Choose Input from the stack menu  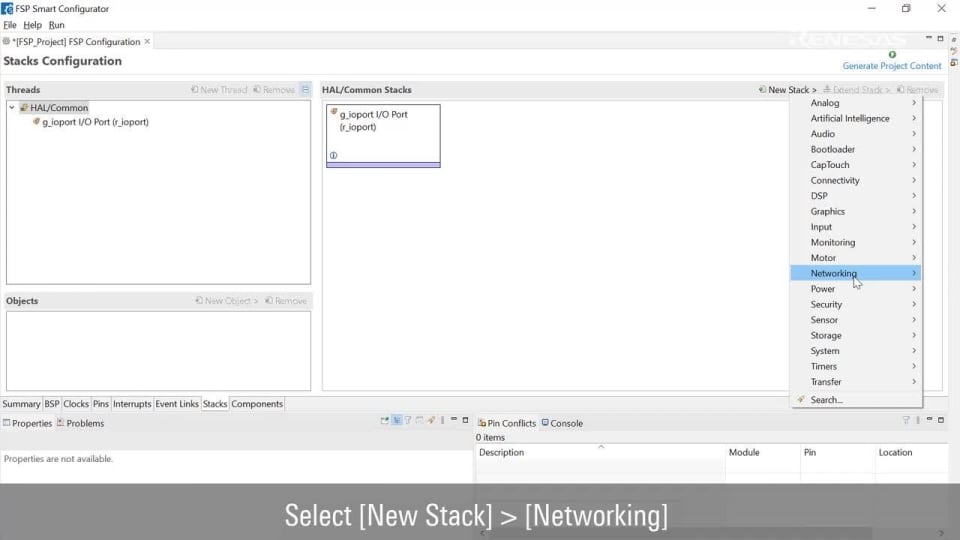(x=856, y=227)
